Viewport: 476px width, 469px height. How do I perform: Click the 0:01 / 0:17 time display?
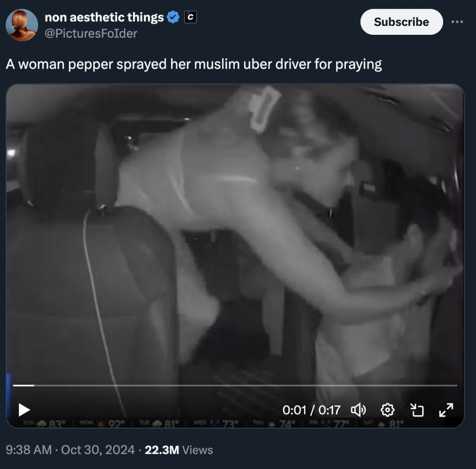311,410
